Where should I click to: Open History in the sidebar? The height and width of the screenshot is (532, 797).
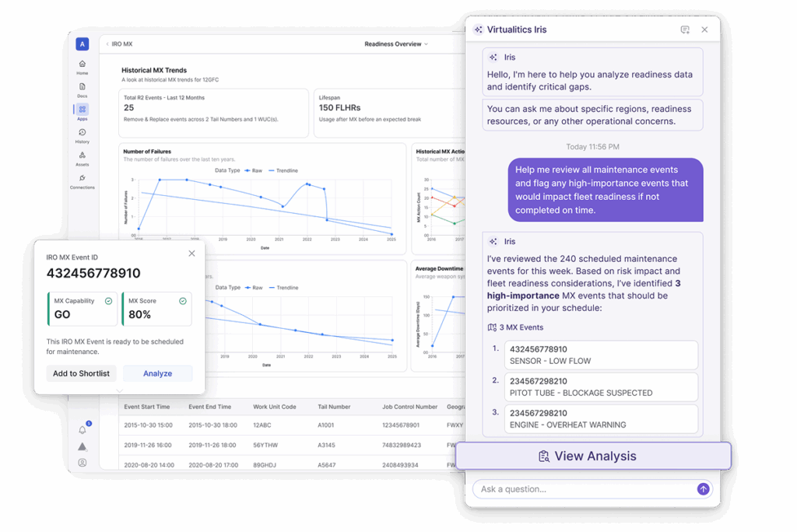coord(83,133)
